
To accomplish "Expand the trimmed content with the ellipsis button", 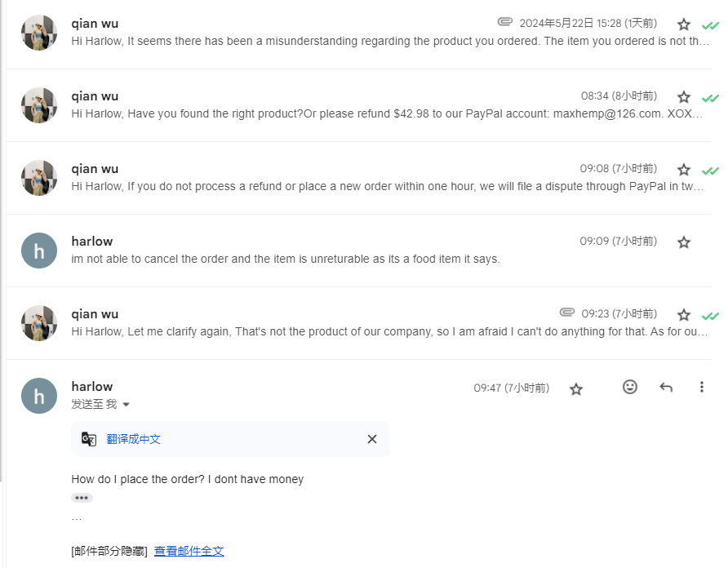I will 82,498.
